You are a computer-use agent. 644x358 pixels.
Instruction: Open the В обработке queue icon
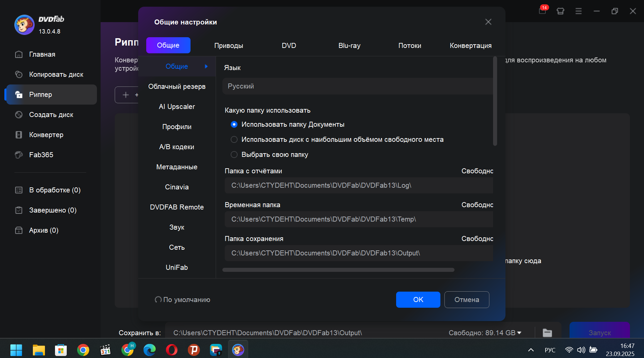pyautogui.click(x=19, y=190)
